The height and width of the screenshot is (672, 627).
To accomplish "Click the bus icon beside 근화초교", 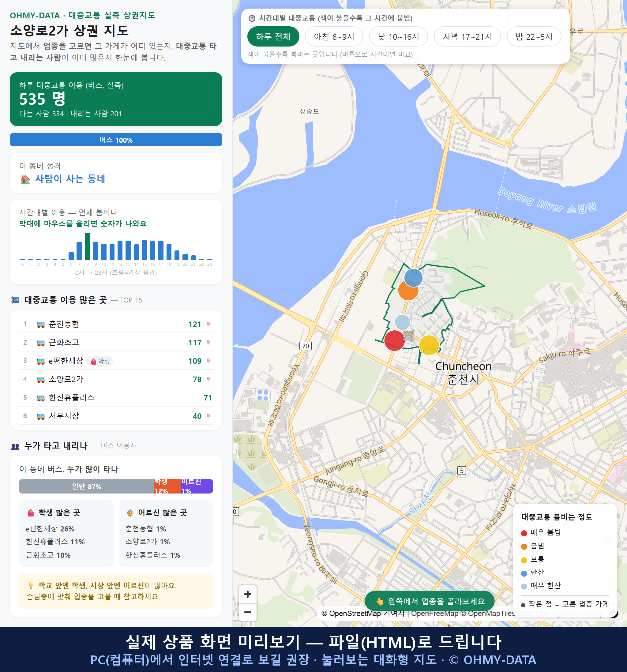I will (40, 343).
